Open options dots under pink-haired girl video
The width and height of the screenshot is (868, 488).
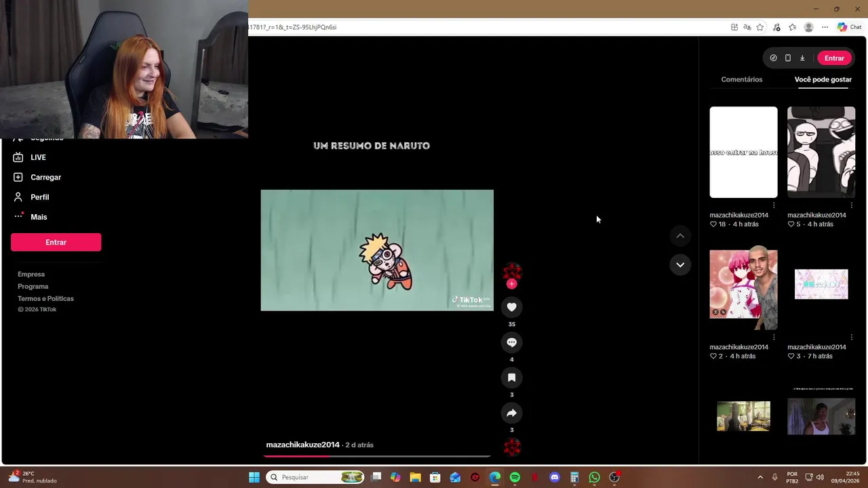pos(774,337)
